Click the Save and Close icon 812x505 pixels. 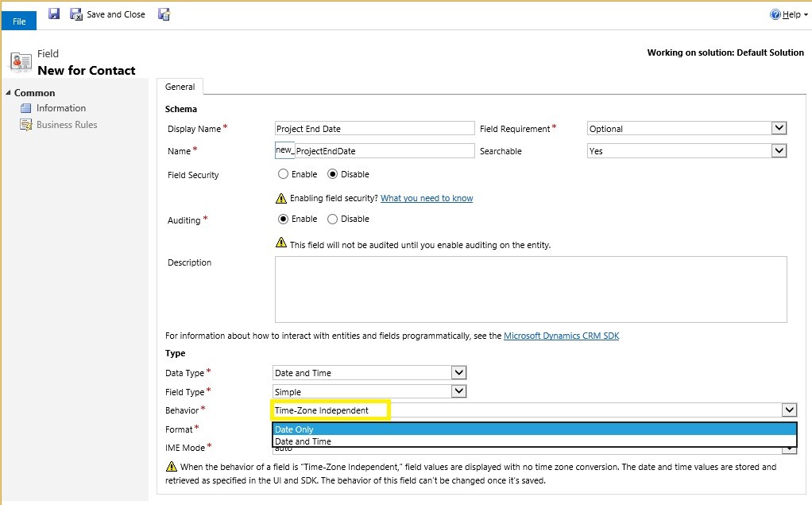76,14
